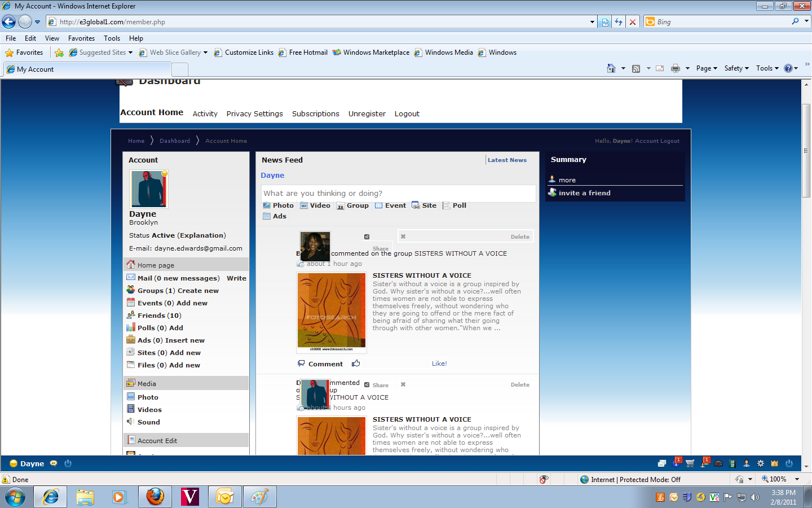Expand the zoom level 100% dropdown

[x=797, y=479]
